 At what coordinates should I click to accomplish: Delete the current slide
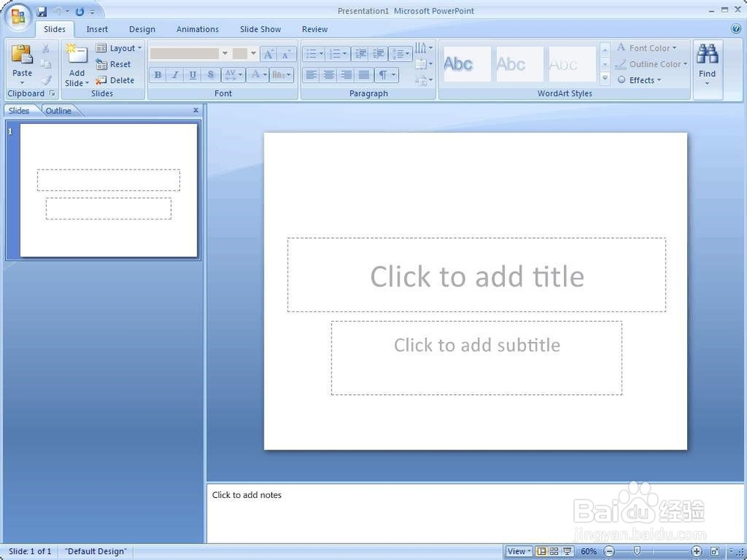[115, 81]
